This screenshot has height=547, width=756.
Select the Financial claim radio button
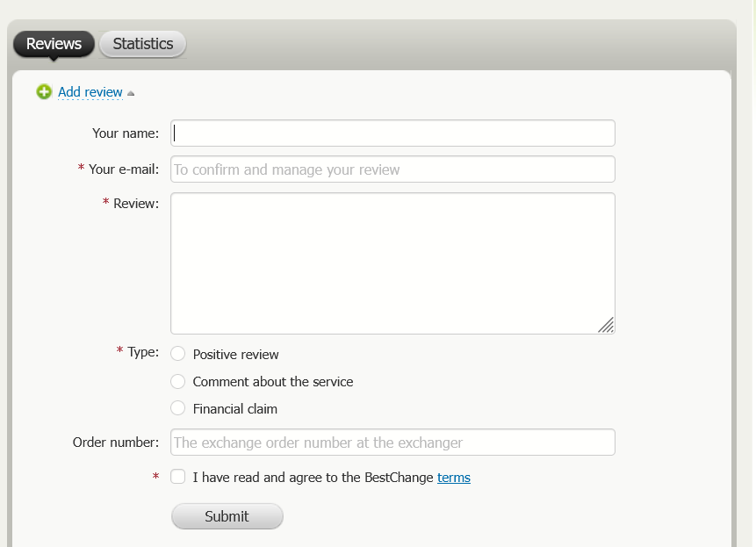178,408
